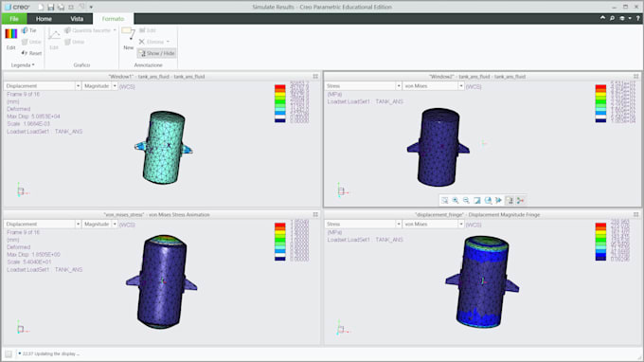Collapse the ribbon with the up arrow
The width and height of the screenshot is (644, 362).
point(602,18)
